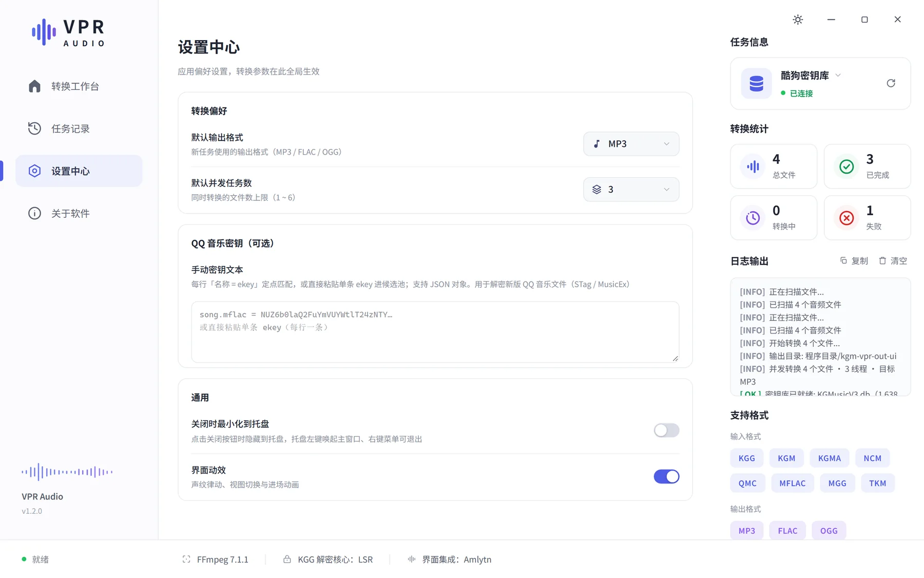924x578 pixels.
Task: Open 关于软件 page
Action: (x=79, y=213)
